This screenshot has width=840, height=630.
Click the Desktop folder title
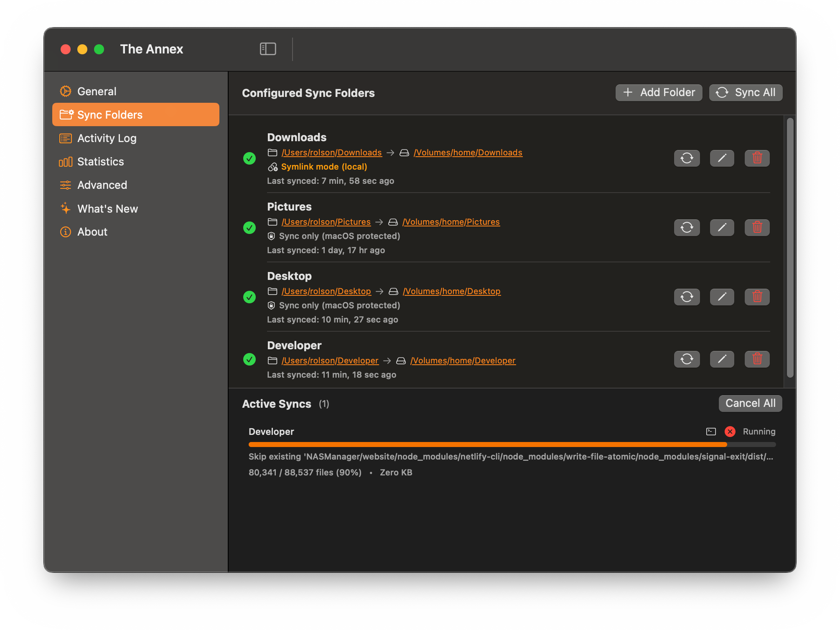[289, 276]
